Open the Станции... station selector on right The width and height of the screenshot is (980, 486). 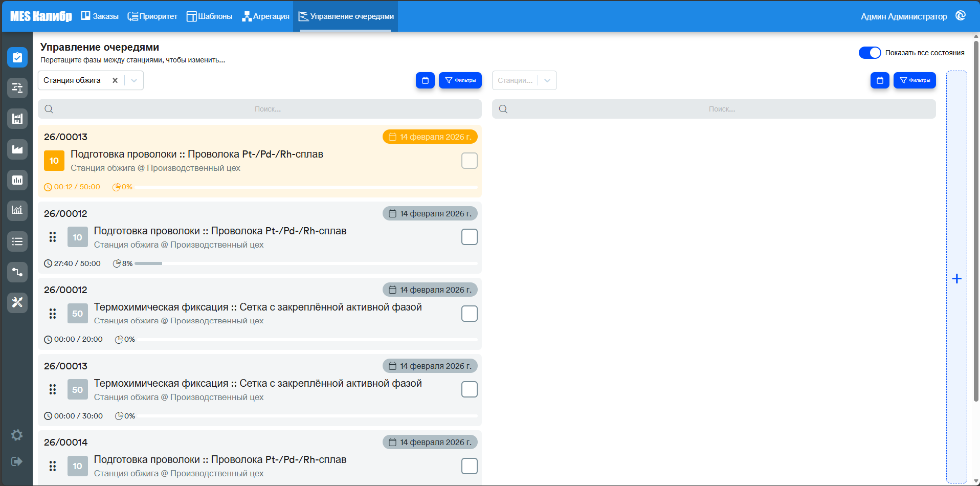(x=524, y=80)
